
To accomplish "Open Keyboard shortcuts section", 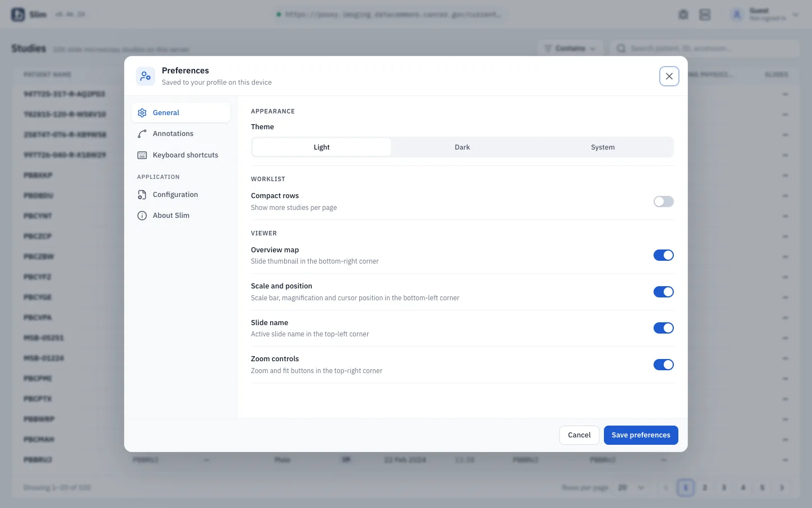I will point(180,155).
